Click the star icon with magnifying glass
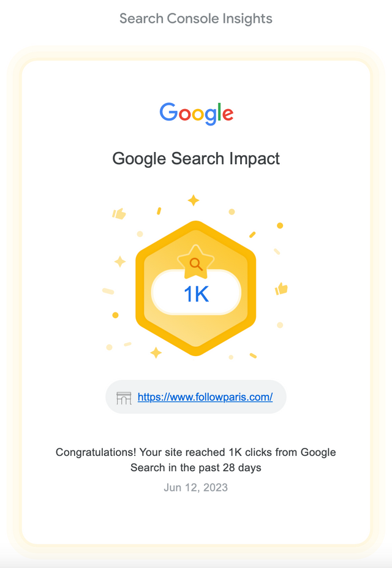392x568 pixels. [x=196, y=262]
